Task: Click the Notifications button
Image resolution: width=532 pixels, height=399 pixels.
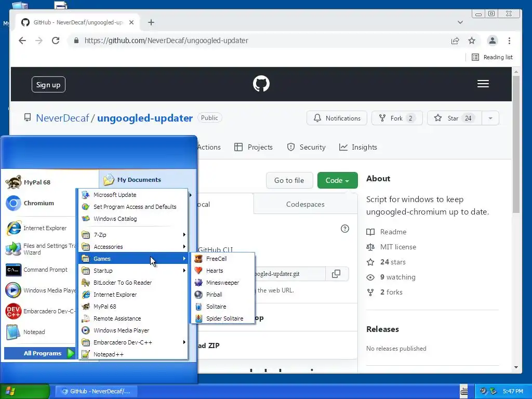Action: [x=337, y=118]
